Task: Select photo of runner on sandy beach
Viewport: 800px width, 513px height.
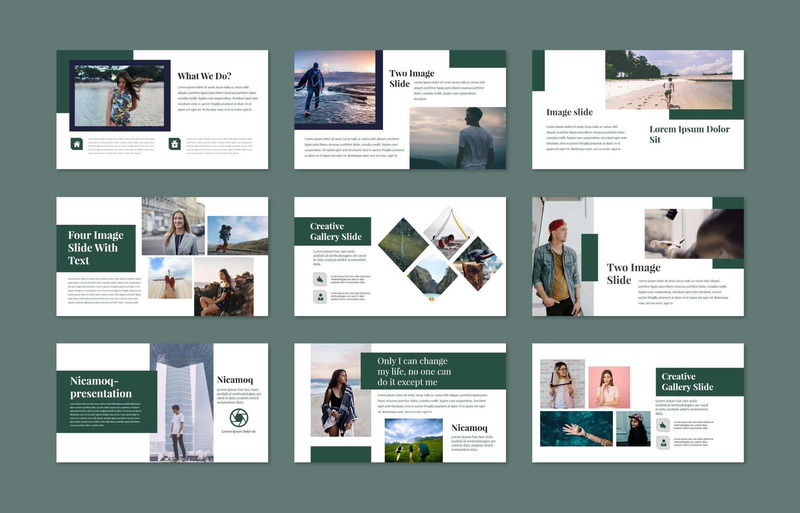Action: (x=668, y=79)
